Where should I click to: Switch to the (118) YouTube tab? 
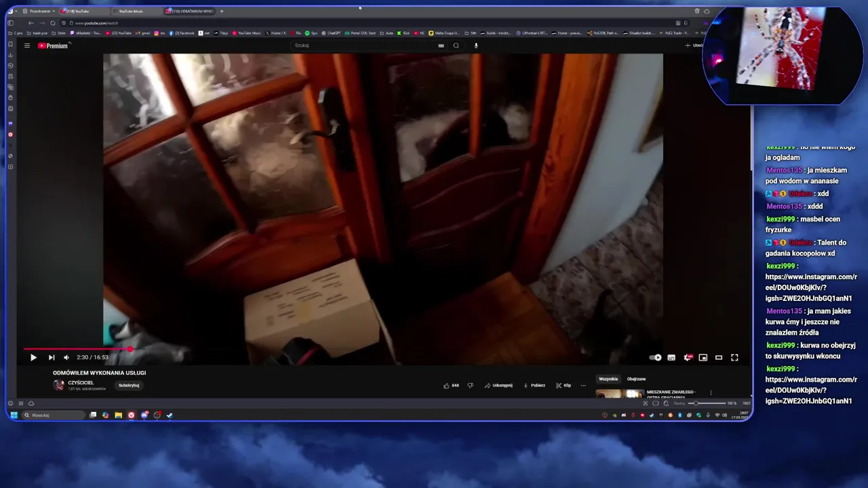tap(83, 11)
